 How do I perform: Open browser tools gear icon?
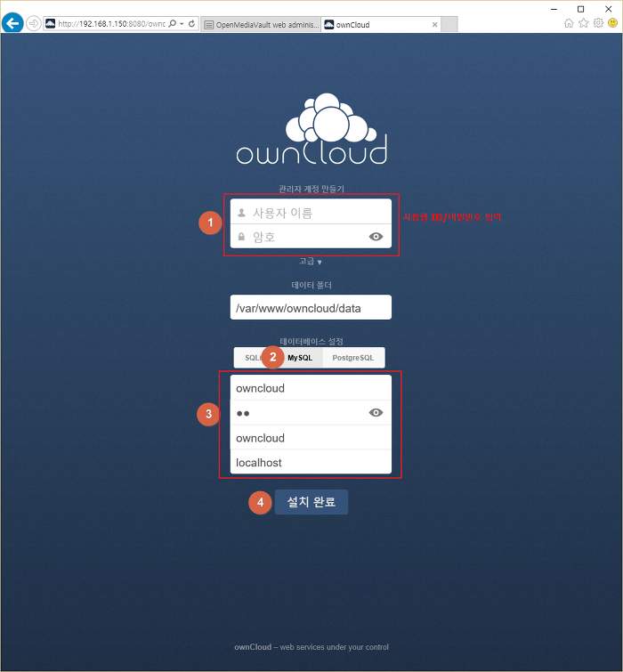[598, 23]
